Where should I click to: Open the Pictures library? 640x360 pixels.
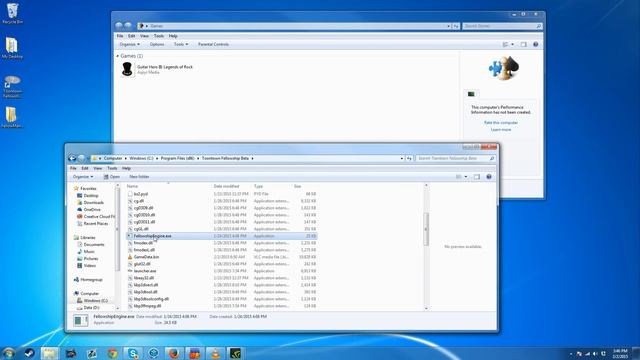click(x=87, y=258)
